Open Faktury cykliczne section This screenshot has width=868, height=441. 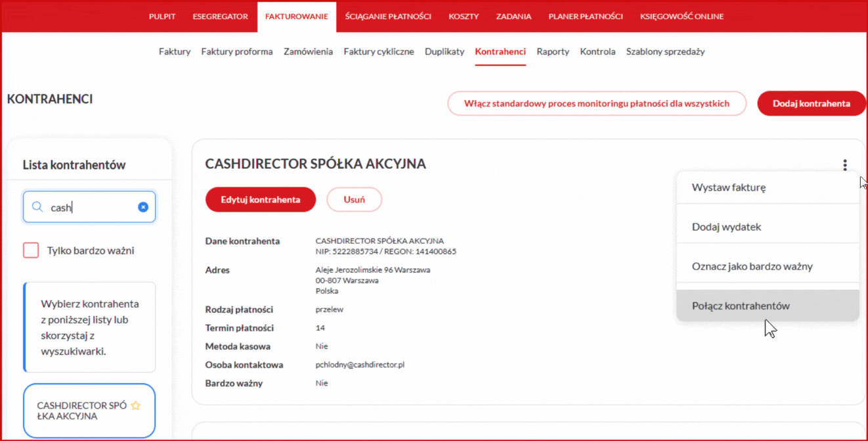tap(379, 51)
